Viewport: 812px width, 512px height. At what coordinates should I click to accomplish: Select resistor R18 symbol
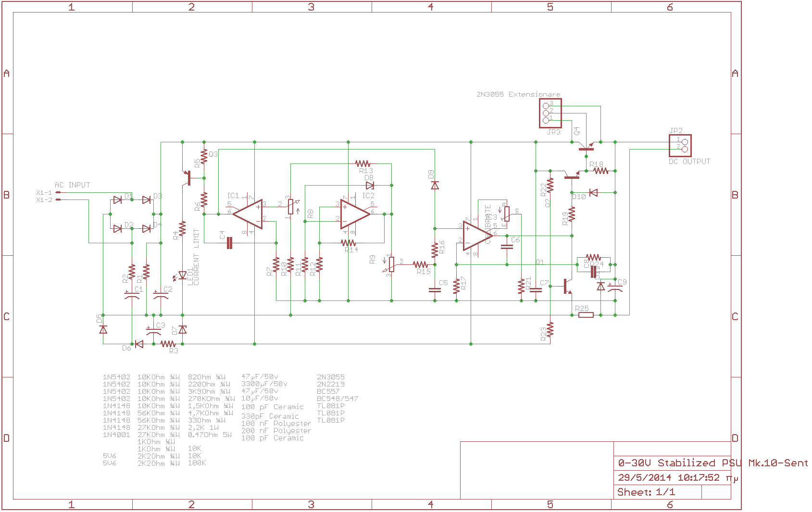coord(600,171)
